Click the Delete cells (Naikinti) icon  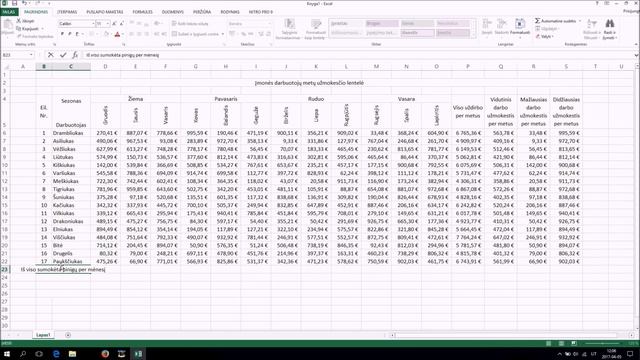pyautogui.click(x=502, y=24)
